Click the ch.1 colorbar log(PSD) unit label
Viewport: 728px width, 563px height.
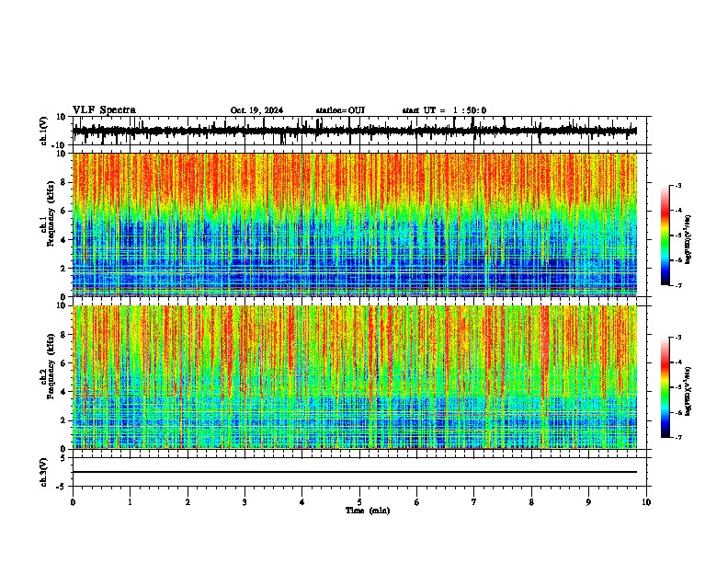688,239
